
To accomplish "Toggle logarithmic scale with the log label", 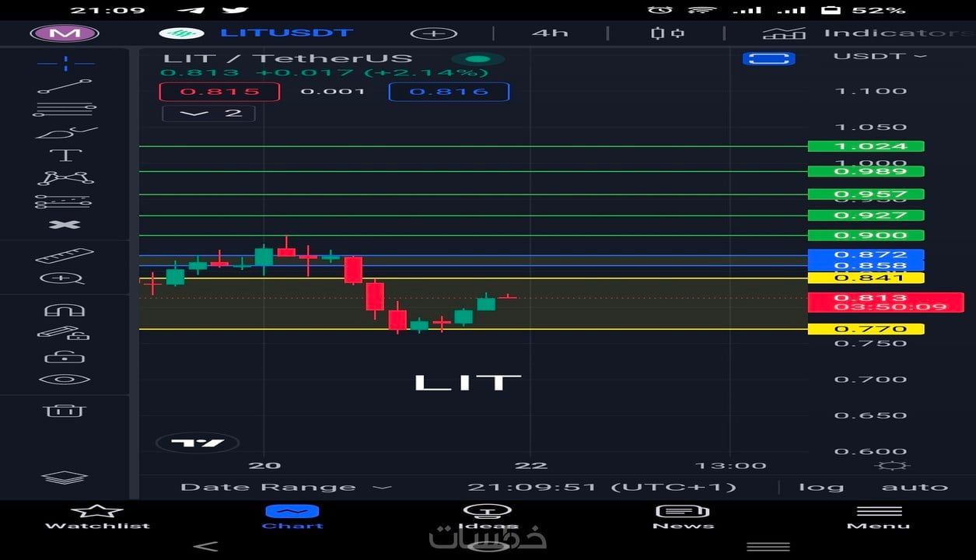I will [822, 486].
